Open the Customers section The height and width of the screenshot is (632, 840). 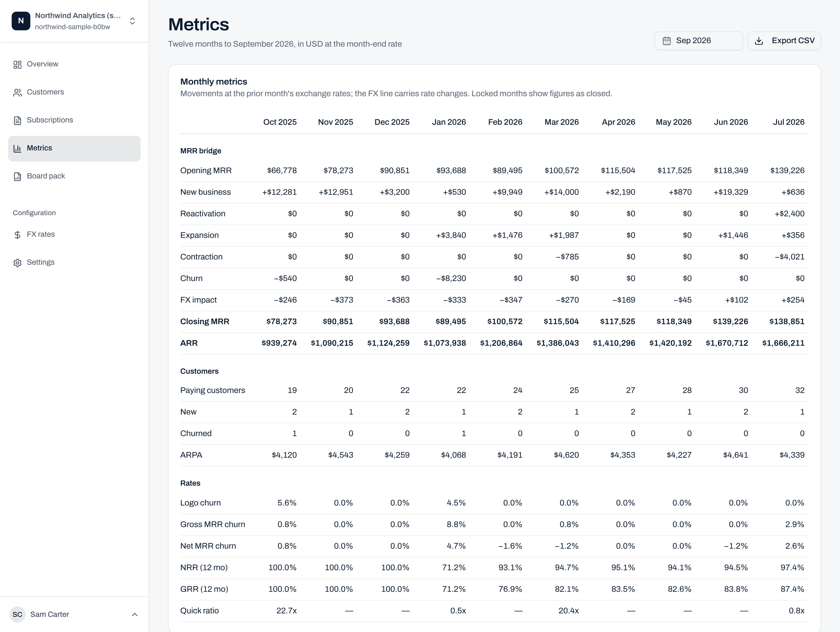74,92
